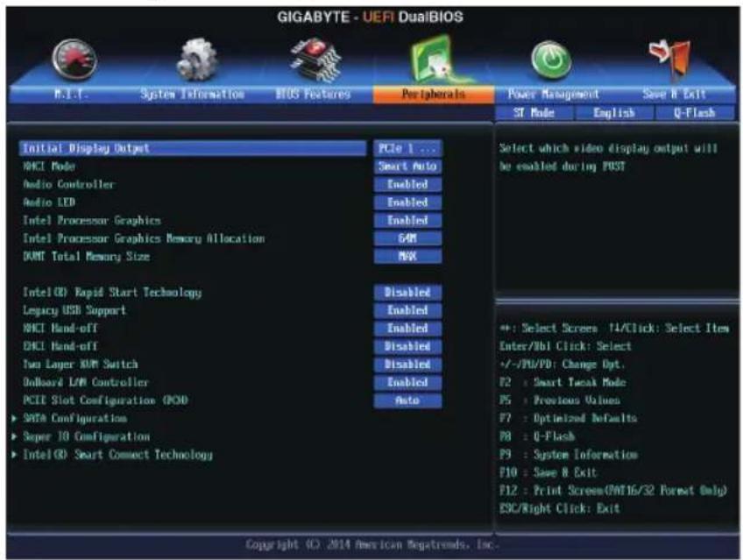Select Intel Rapid Start Technology label
Image resolution: width=743 pixels, height=560 pixels.
tap(112, 293)
